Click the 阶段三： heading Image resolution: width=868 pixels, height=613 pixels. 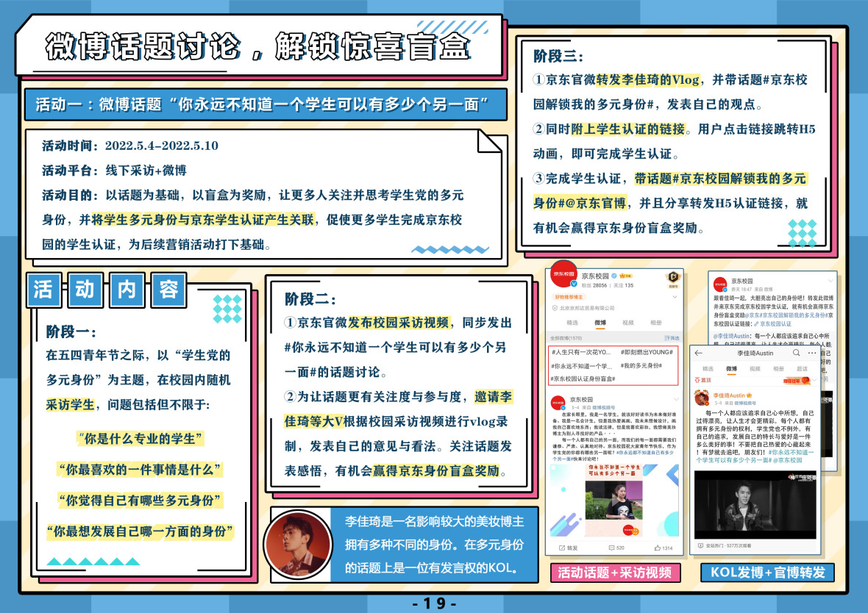pos(558,56)
